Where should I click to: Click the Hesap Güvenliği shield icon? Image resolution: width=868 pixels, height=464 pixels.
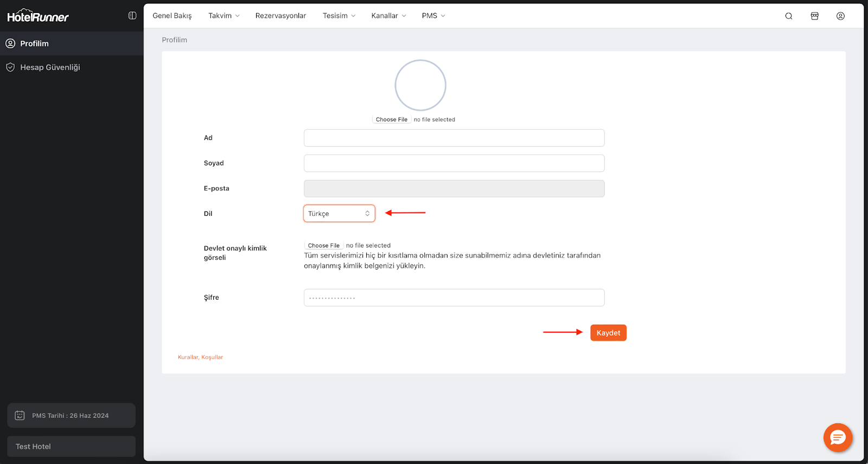[10, 67]
